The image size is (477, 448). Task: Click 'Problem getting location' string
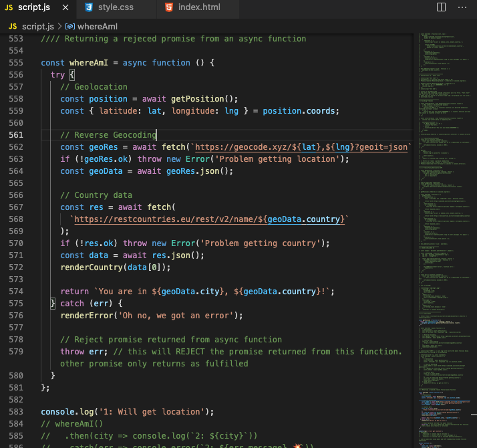click(x=277, y=159)
